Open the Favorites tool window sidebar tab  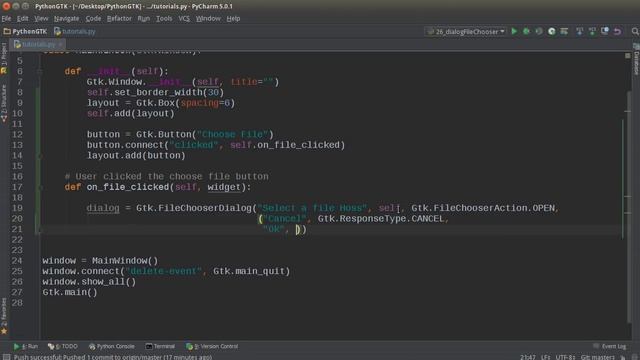pos(4,316)
